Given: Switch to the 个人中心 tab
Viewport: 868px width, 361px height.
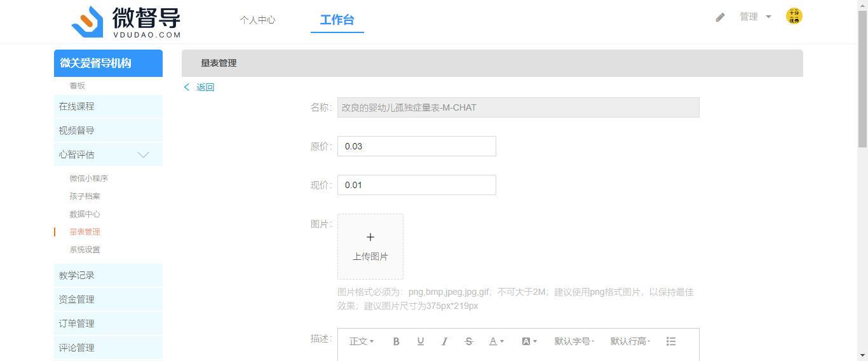Looking at the screenshot, I should click(257, 20).
